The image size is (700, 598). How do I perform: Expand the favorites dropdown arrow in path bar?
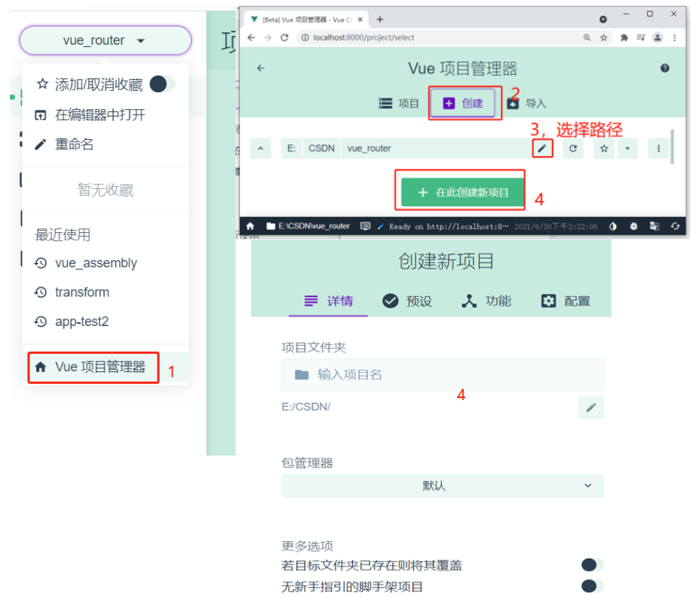pos(627,148)
